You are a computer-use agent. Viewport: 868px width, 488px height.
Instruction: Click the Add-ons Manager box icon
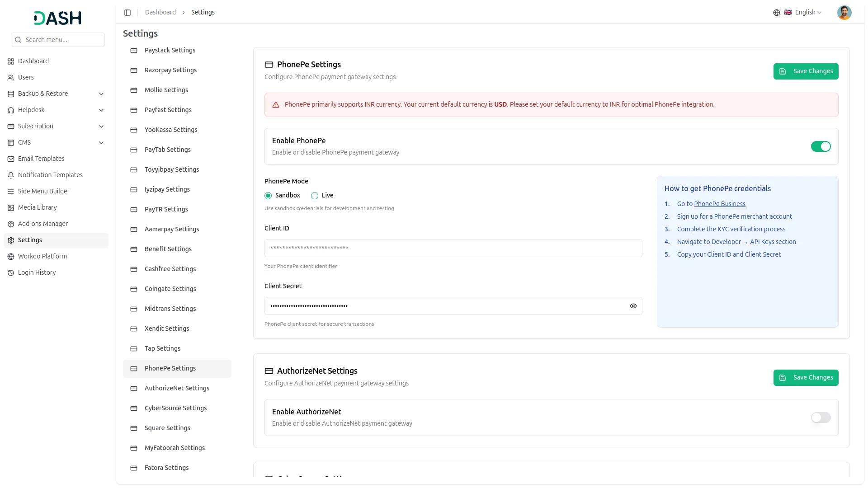(11, 224)
